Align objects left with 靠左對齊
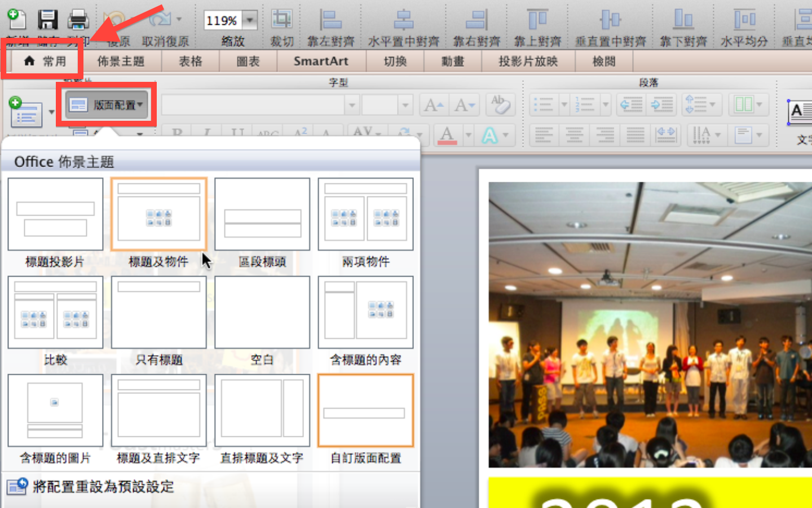 (330, 20)
